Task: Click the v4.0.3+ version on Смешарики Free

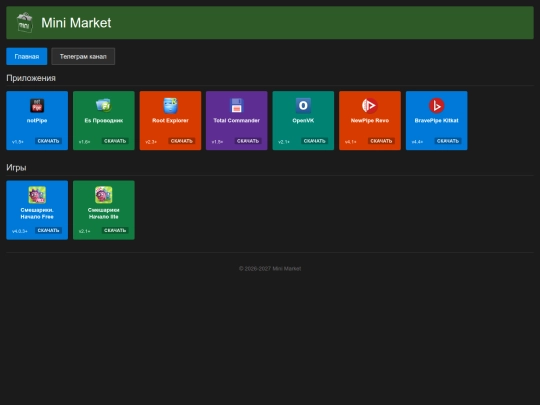Action: [x=20, y=231]
